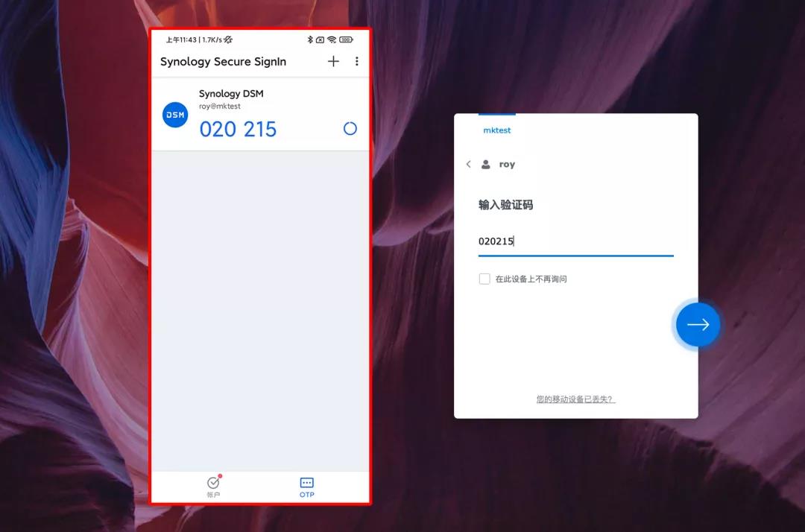Tap the blue DSM logo icon

pyautogui.click(x=175, y=115)
